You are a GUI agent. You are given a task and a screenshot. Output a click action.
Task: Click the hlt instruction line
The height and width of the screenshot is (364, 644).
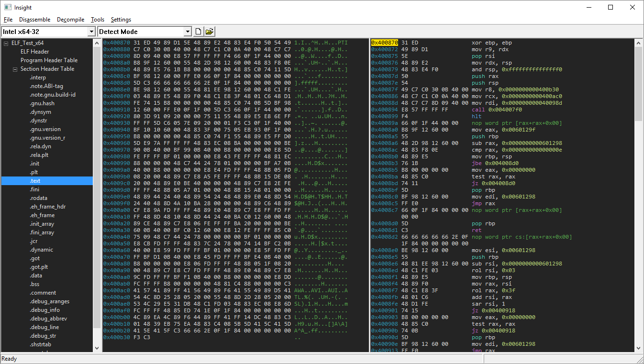pyautogui.click(x=476, y=116)
